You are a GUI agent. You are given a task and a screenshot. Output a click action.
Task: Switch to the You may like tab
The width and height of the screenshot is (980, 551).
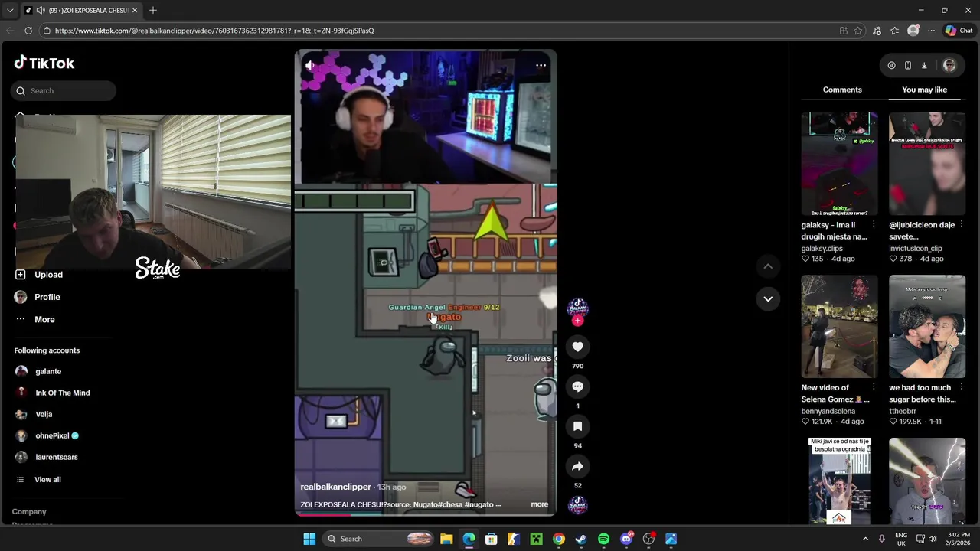point(924,90)
